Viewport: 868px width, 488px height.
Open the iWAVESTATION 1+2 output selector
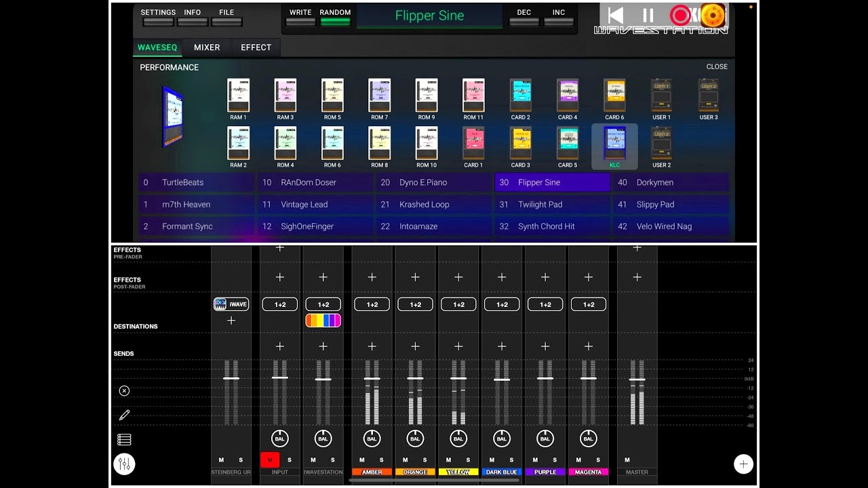click(x=323, y=304)
